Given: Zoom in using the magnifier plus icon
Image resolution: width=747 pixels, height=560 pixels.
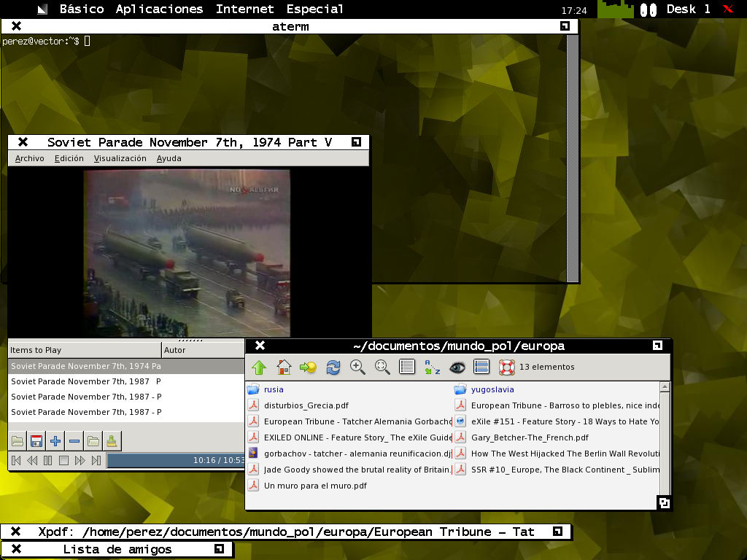Looking at the screenshot, I should pos(357,367).
